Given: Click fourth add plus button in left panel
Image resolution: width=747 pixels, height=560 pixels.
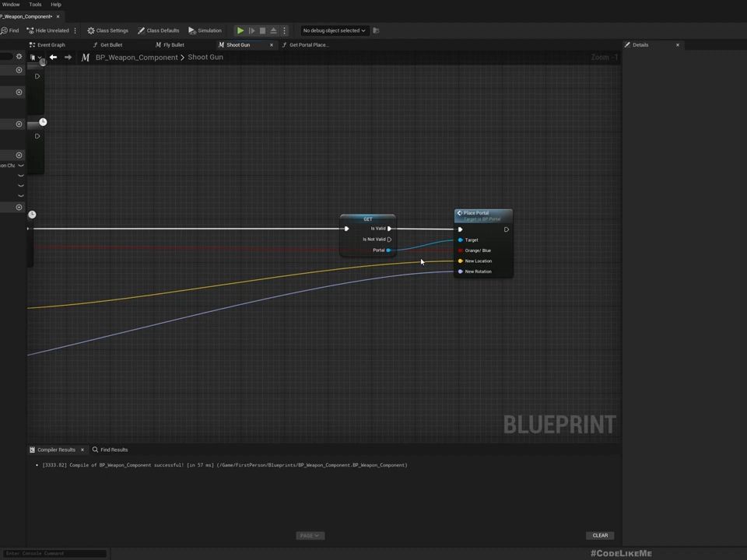Looking at the screenshot, I should 19,155.
